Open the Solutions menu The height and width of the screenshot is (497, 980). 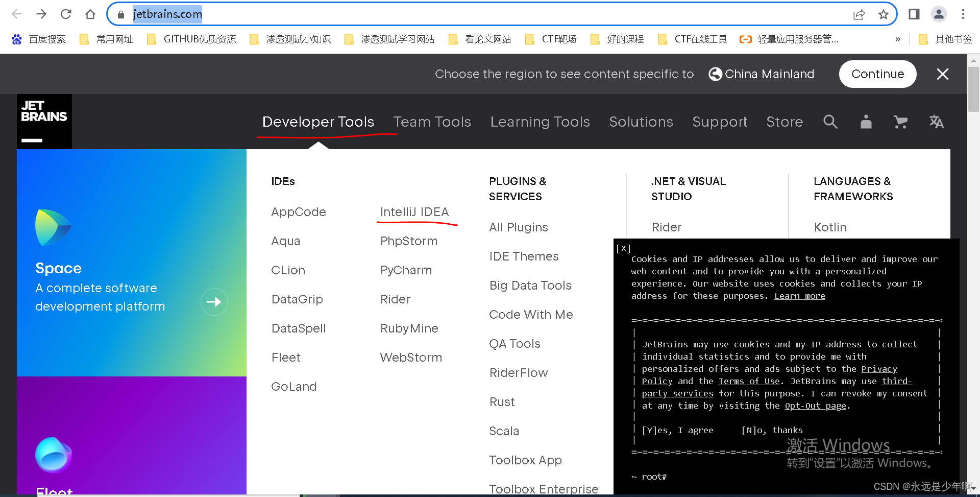(x=641, y=122)
